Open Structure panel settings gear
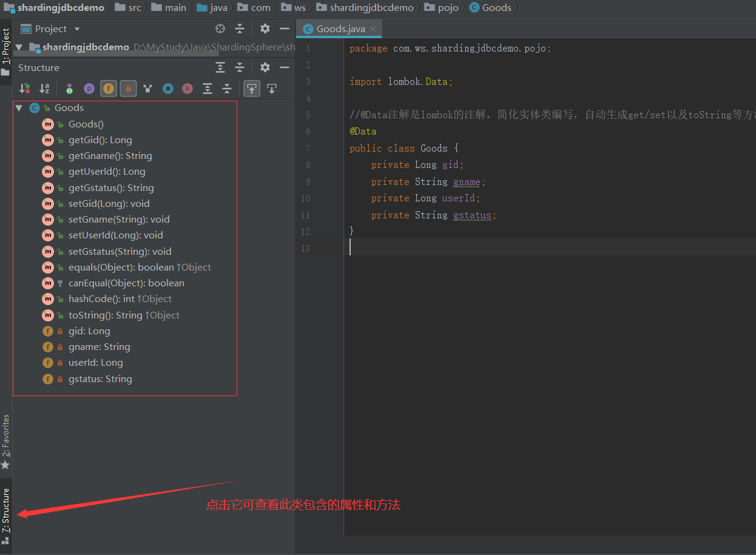This screenshot has width=756, height=555. coord(265,67)
